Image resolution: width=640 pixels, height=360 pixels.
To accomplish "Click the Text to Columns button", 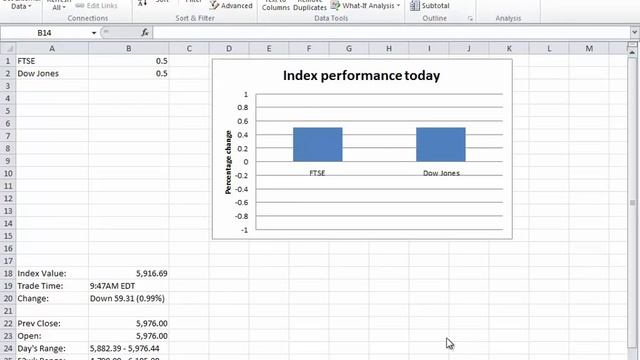I will point(276,5).
